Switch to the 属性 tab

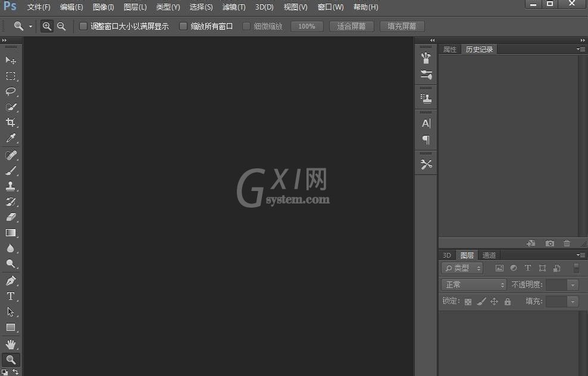click(x=450, y=49)
